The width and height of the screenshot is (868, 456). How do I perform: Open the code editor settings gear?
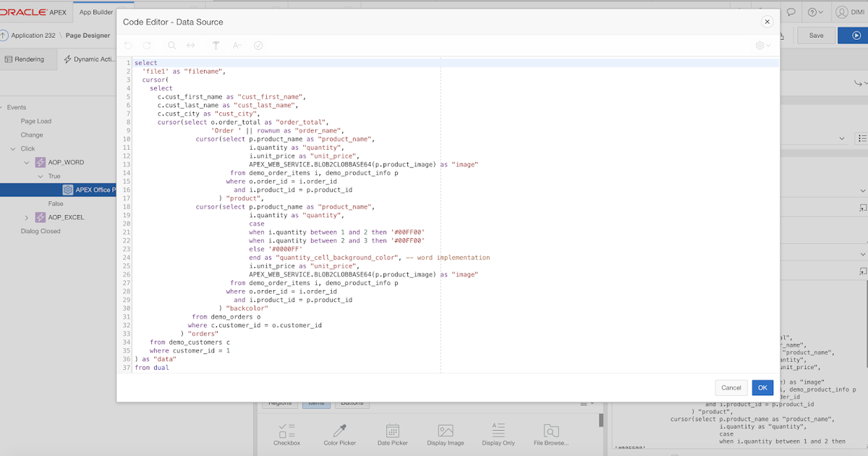[761, 45]
